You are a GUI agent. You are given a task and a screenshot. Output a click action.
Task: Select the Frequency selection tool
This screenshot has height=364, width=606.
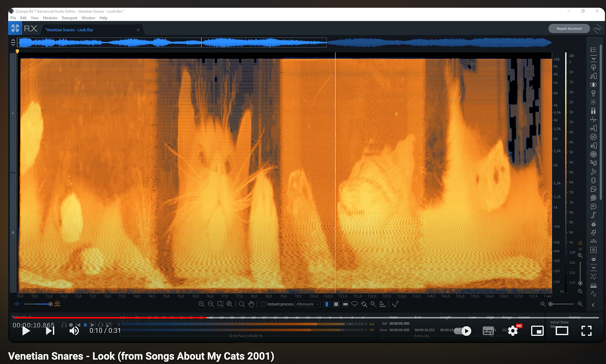(x=345, y=304)
